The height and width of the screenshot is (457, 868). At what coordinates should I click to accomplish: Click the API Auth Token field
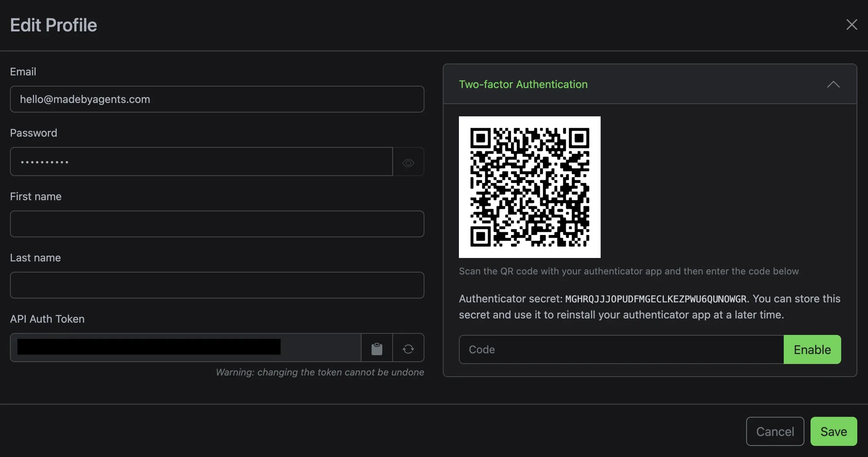point(186,348)
